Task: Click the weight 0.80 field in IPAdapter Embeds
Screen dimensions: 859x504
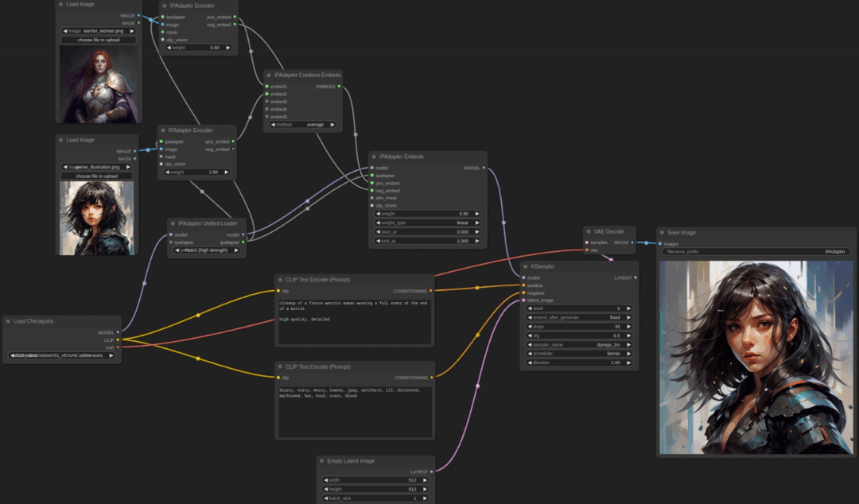Action: tap(427, 214)
